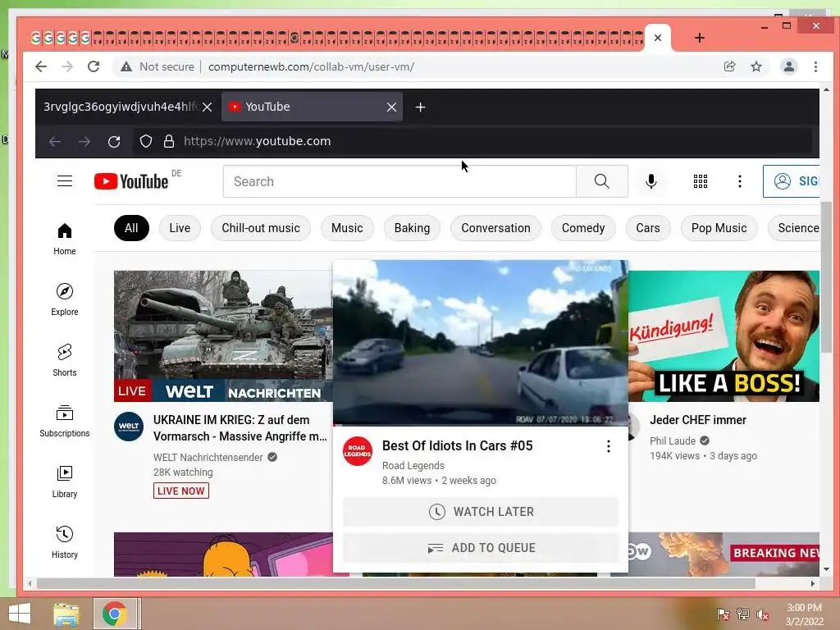Open the dashcam video preview
Image resolution: width=840 pixels, height=630 pixels.
tap(480, 343)
